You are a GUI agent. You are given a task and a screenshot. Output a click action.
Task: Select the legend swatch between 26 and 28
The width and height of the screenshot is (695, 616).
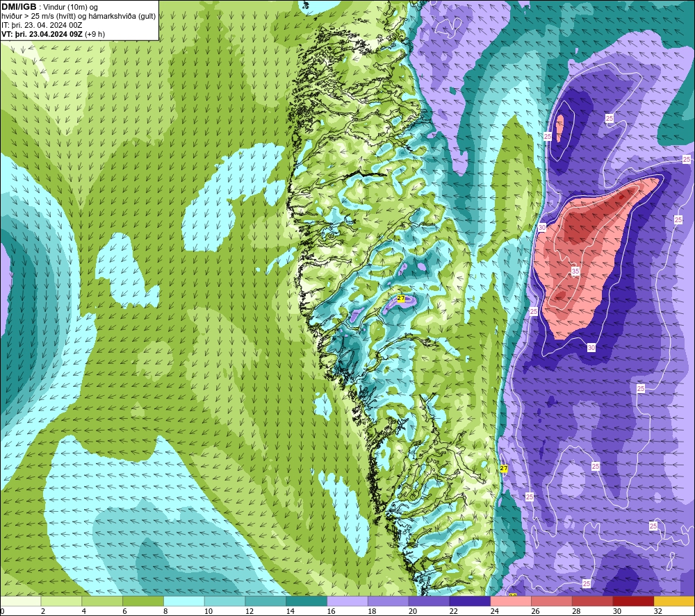(x=551, y=601)
